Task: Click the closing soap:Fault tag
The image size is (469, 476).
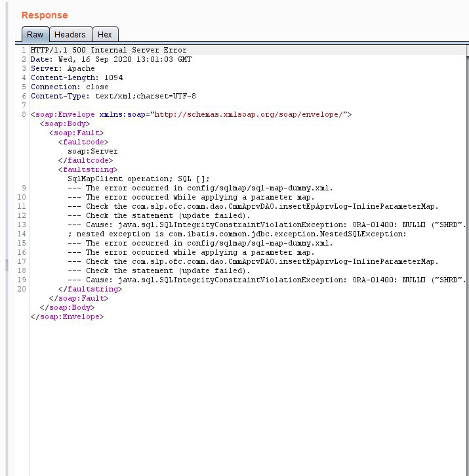Action: [x=79, y=298]
